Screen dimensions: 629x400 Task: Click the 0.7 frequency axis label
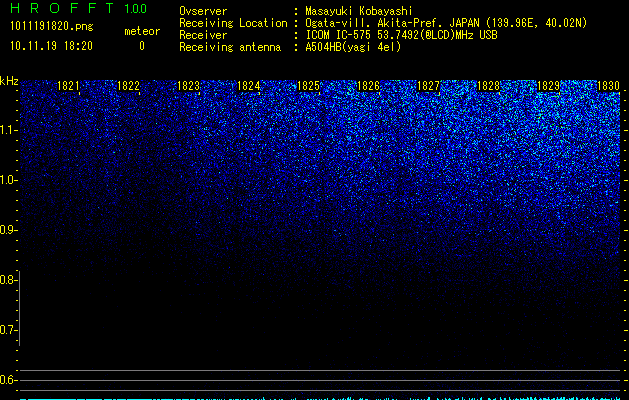pyautogui.click(x=7, y=330)
